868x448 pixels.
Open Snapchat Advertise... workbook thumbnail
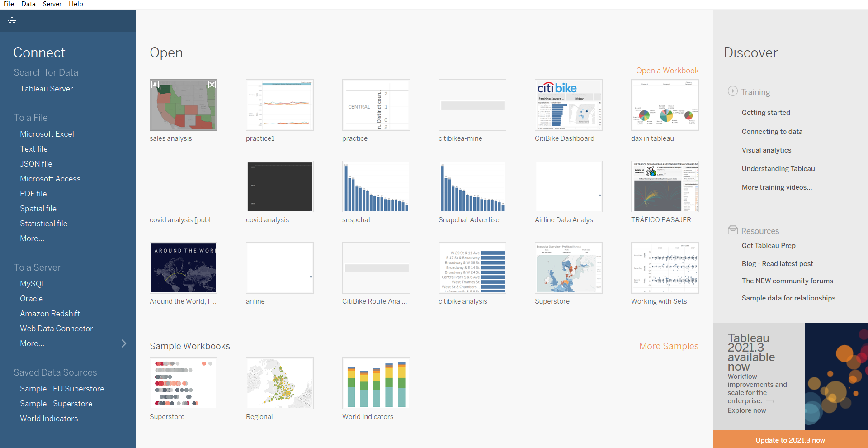[472, 186]
